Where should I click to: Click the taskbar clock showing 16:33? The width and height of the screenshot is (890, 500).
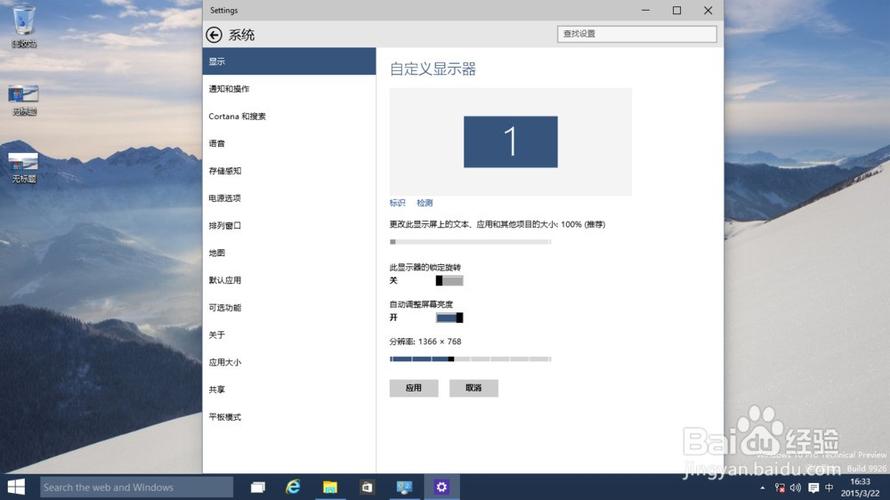[x=860, y=487]
